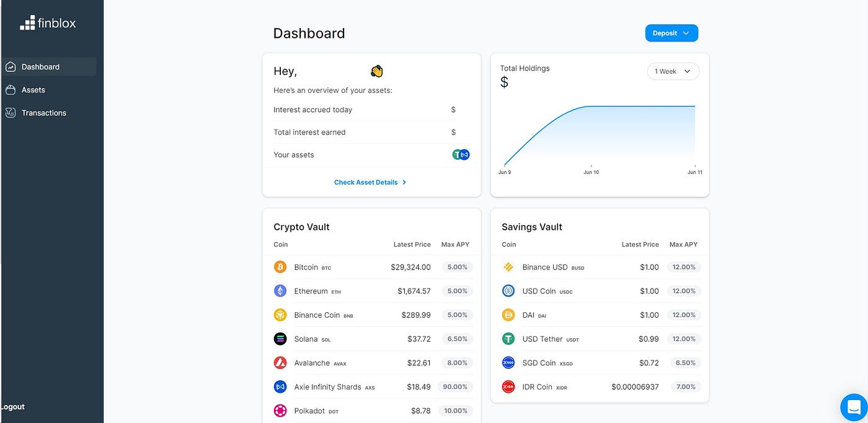The width and height of the screenshot is (868, 423).
Task: Click the SGD Coin 6.50% APY badge
Action: coord(686,363)
